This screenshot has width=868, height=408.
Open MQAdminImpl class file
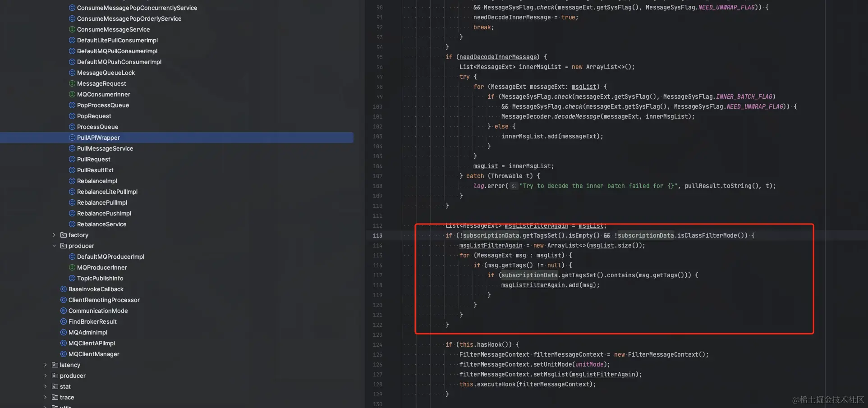pyautogui.click(x=88, y=332)
